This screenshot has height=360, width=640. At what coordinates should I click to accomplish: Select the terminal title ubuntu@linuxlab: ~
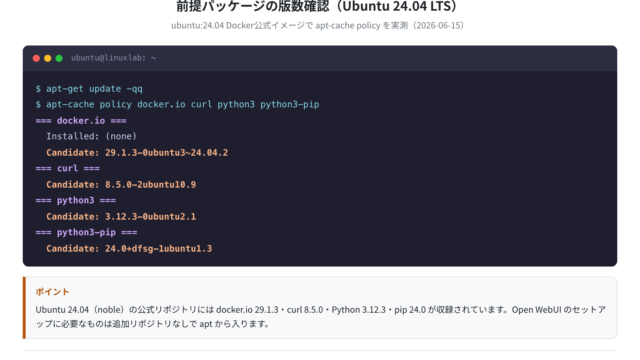(x=113, y=58)
